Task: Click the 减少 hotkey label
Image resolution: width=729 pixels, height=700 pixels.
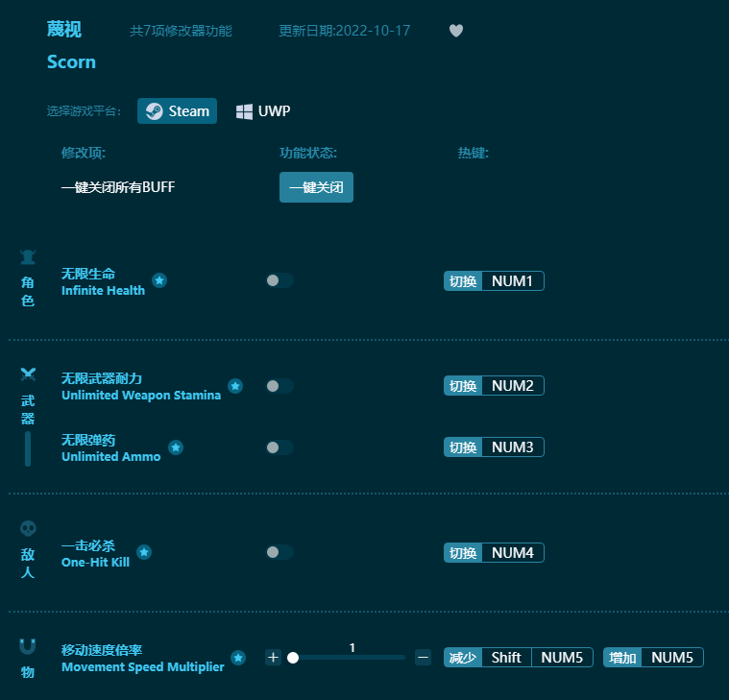Action: pyautogui.click(x=463, y=657)
